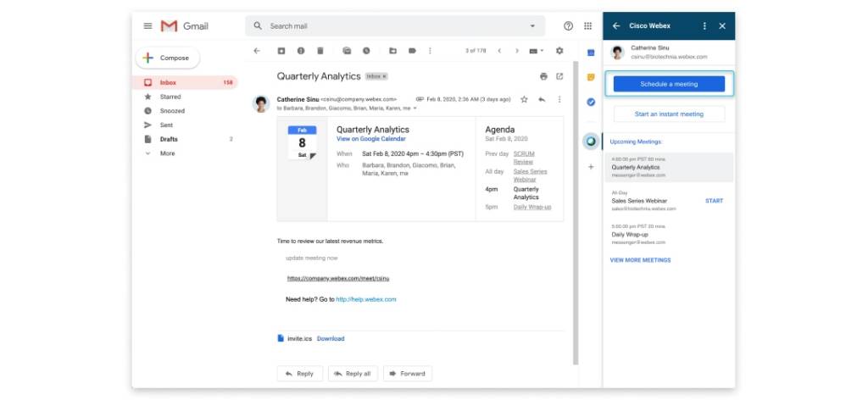The width and height of the screenshot is (868, 400).
Task: Remove the Inbox label chip
Action: (384, 76)
